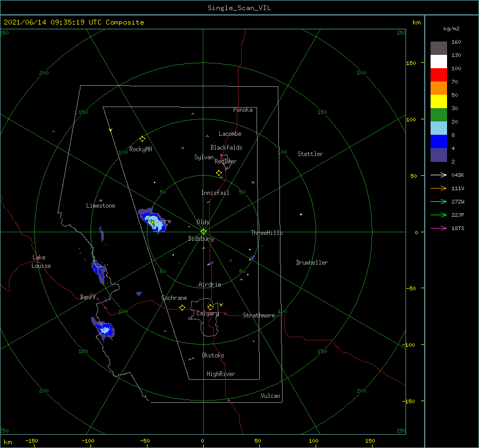
Task: Click the Strathmore label
Action: (259, 315)
